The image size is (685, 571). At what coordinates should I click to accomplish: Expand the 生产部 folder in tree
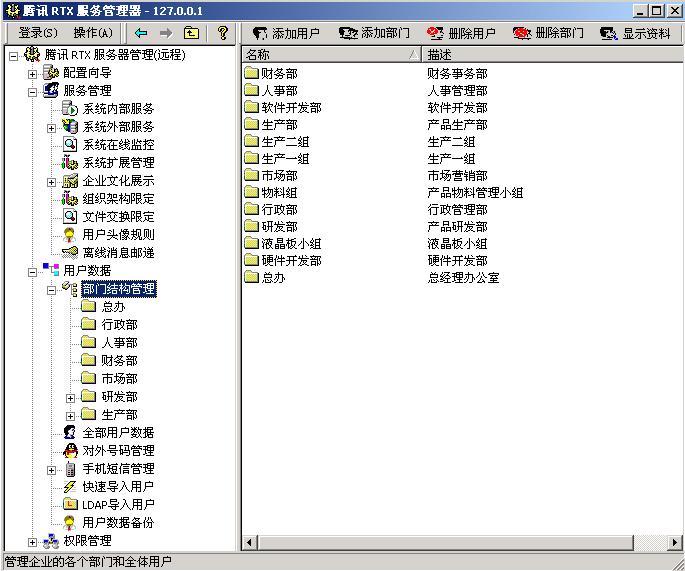tap(70, 416)
